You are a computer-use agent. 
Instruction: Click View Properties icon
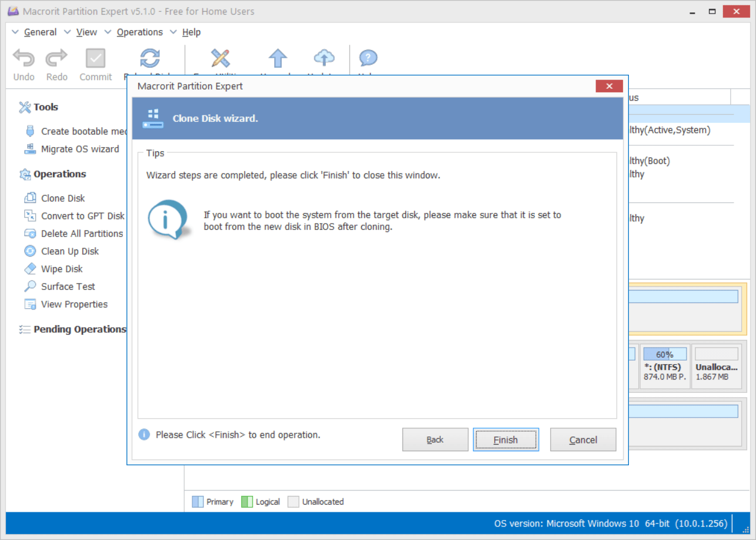click(x=30, y=304)
